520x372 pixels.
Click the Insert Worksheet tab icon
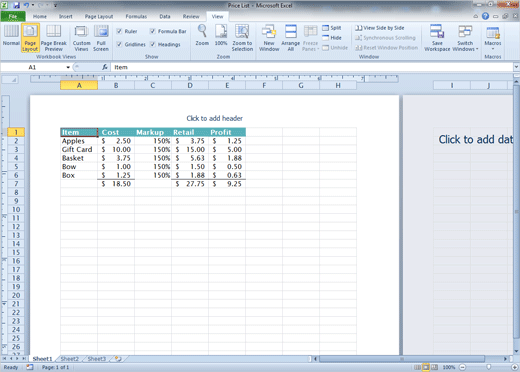pos(118,359)
